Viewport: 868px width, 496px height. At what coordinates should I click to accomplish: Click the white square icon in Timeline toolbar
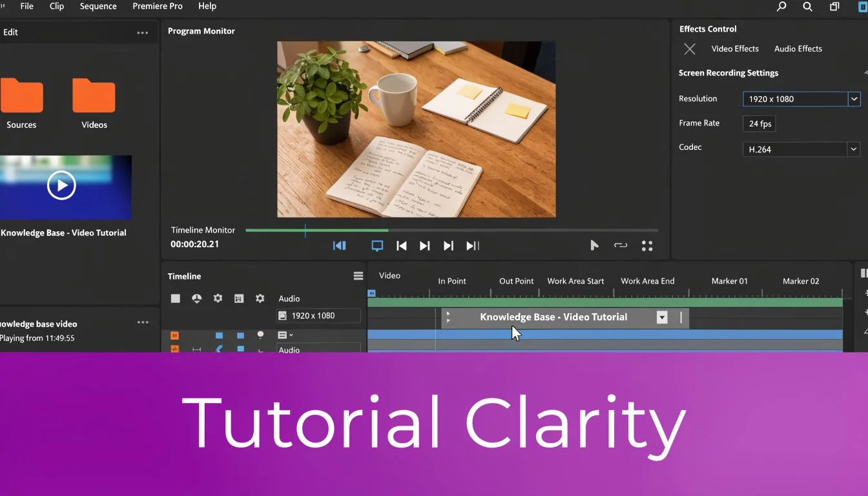click(175, 298)
